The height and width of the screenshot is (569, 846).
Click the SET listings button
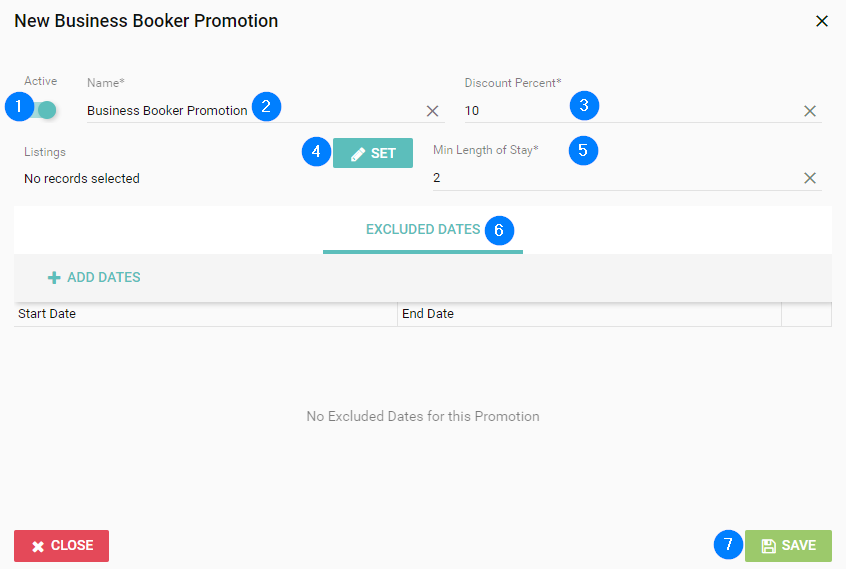point(373,153)
